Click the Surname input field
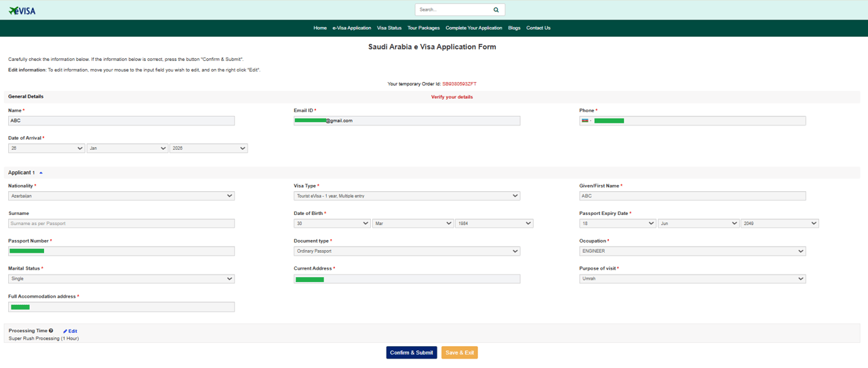868x368 pixels. pyautogui.click(x=121, y=224)
